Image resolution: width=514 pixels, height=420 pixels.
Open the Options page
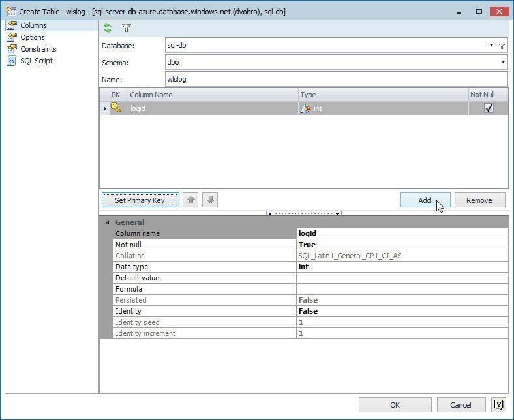coord(33,37)
